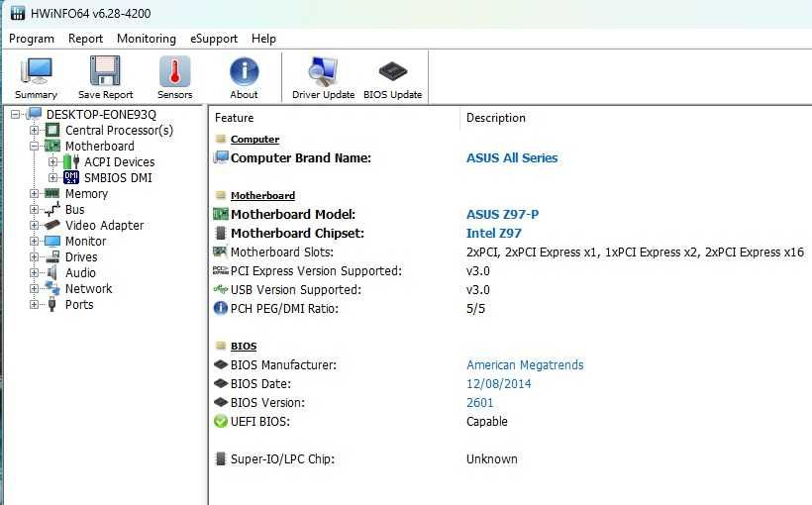812x505 pixels.
Task: Click the Central Processor(s) chip icon
Action: [52, 130]
